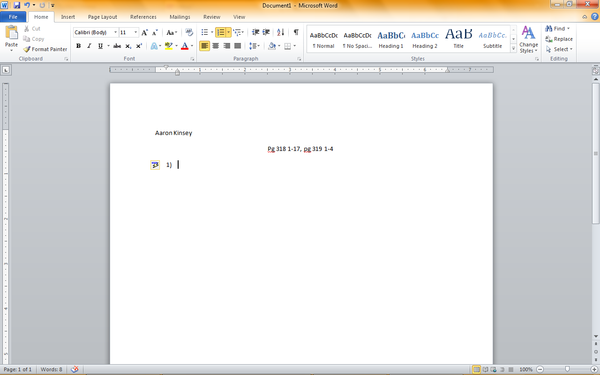Open Change Case Aa dropdown

(x=171, y=33)
